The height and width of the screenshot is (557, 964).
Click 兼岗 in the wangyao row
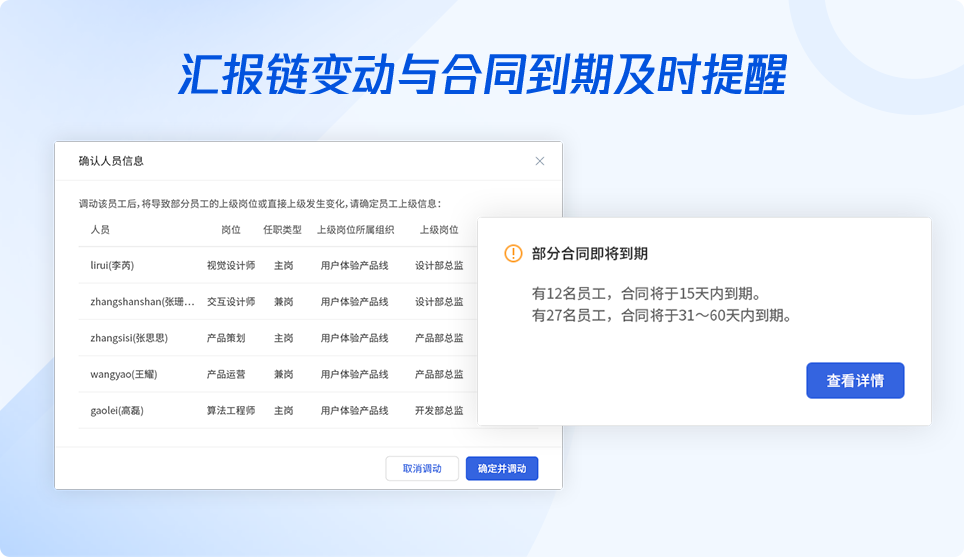click(283, 374)
